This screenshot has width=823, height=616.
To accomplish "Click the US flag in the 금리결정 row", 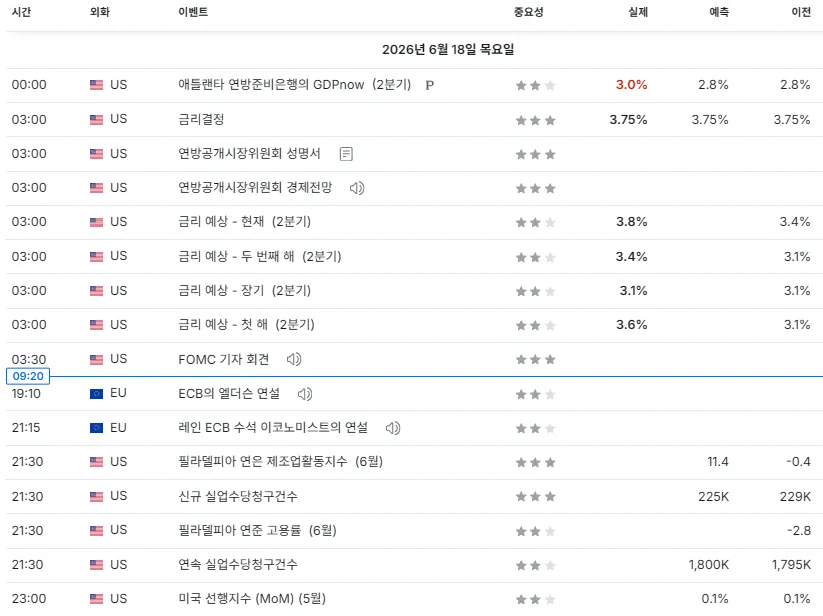I will (97, 120).
